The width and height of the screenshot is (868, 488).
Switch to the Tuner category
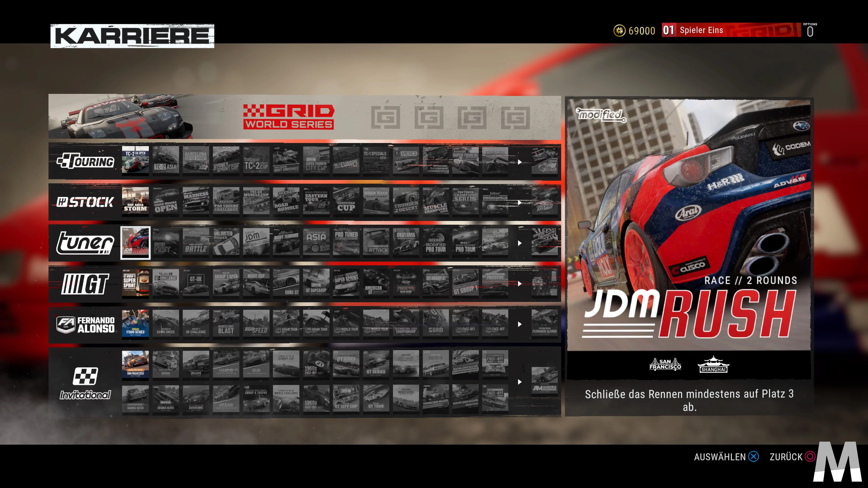click(x=85, y=242)
